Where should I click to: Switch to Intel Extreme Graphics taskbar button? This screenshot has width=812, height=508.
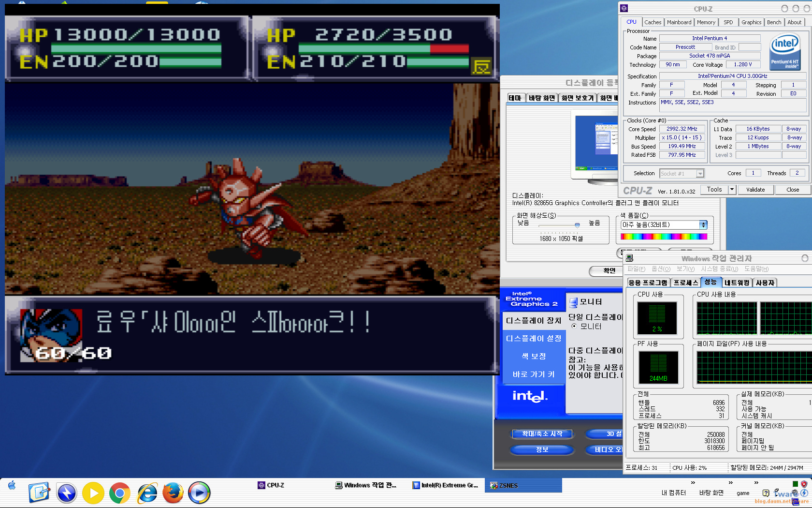445,485
